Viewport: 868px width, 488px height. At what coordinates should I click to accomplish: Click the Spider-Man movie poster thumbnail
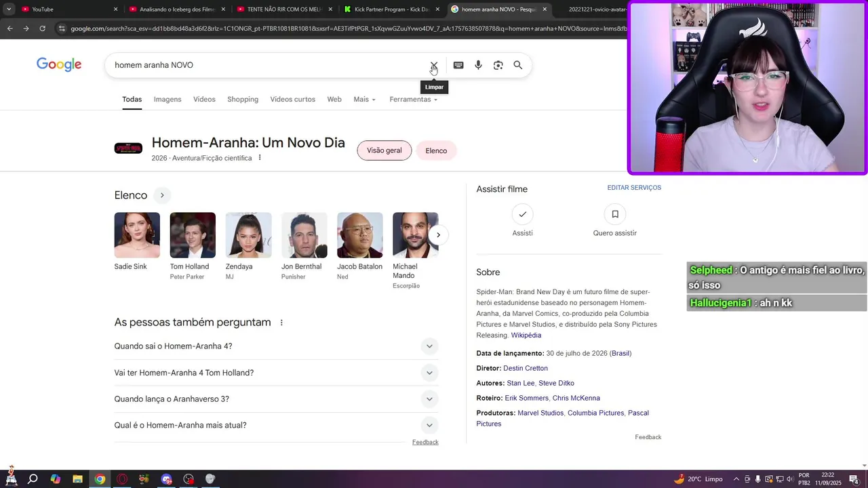point(128,148)
